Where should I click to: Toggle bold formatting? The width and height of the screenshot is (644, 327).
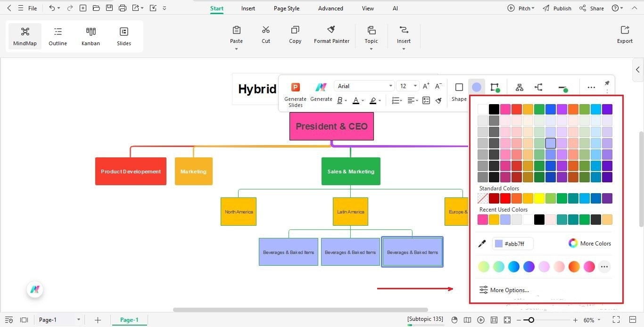click(x=340, y=100)
